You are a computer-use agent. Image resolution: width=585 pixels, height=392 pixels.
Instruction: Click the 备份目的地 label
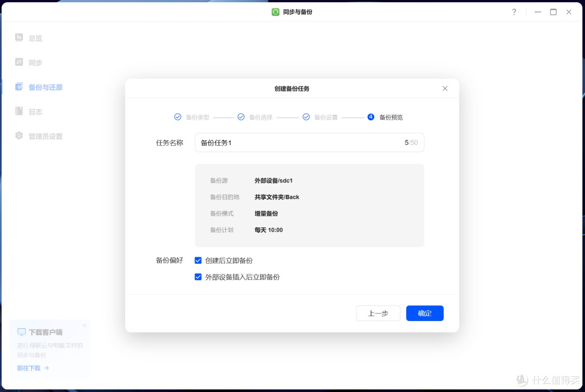[x=225, y=197]
